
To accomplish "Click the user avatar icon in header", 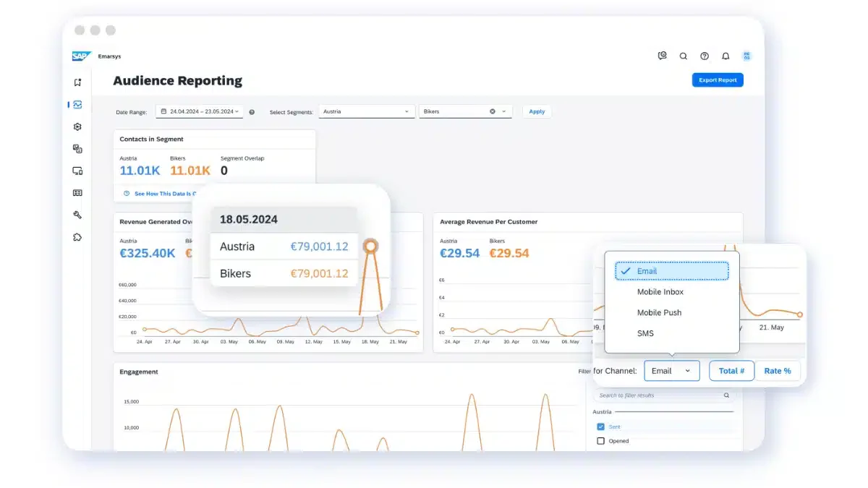I will coord(747,56).
